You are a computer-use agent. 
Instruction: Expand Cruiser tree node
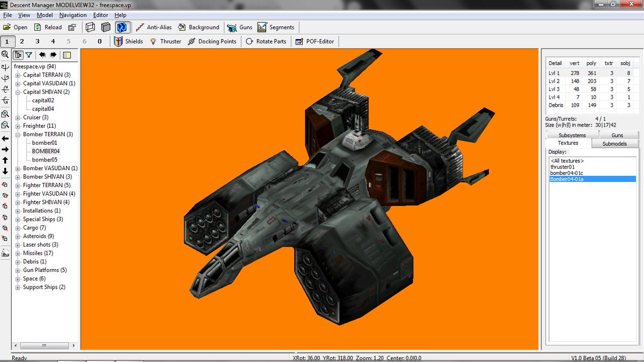[18, 117]
